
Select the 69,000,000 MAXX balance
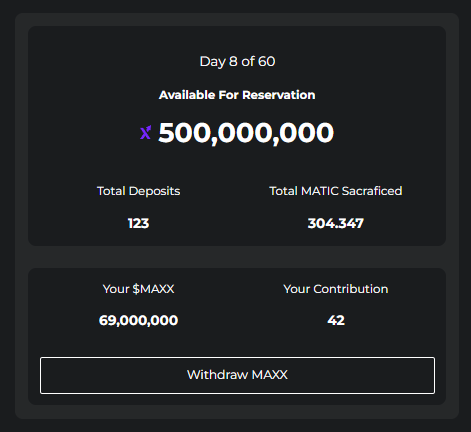[138, 320]
